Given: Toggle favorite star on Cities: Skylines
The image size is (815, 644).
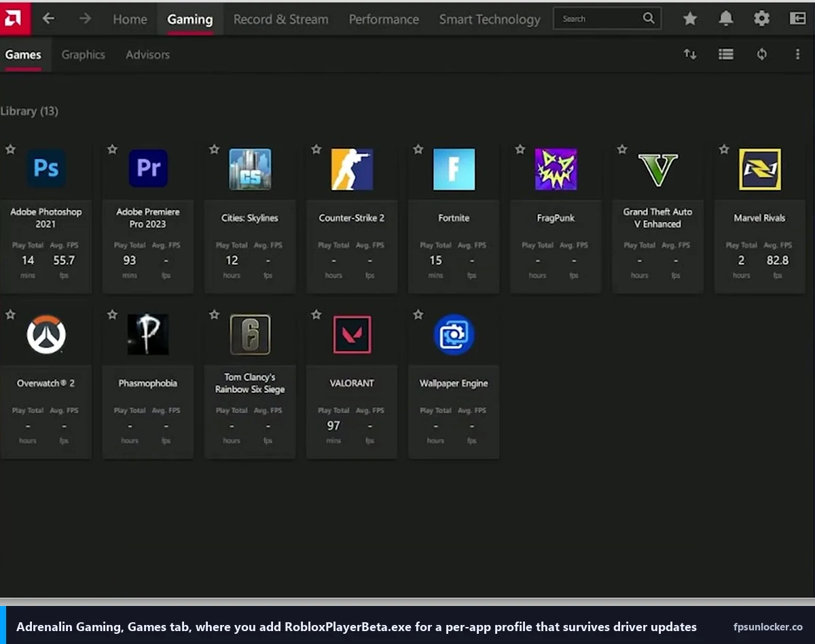Looking at the screenshot, I should coord(214,149).
